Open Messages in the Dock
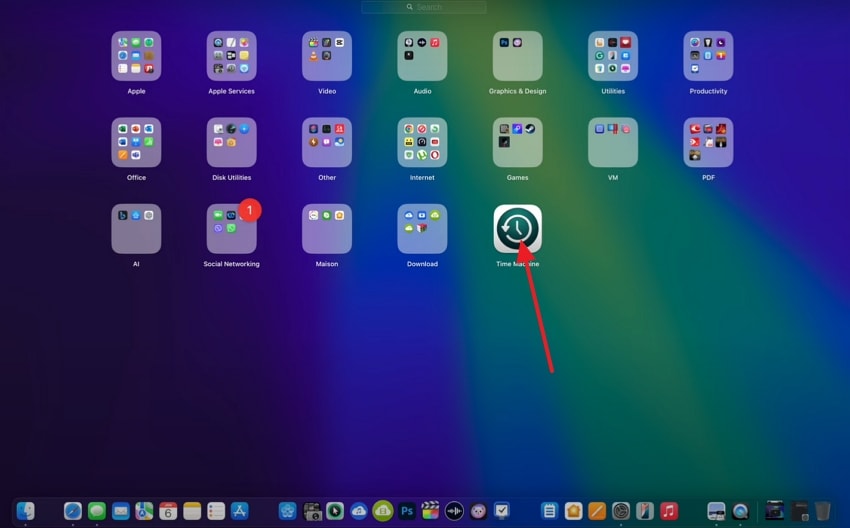850x528 pixels. [96, 511]
